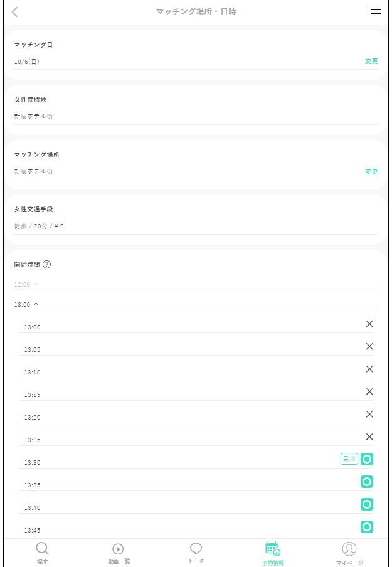
Task: Collapse the 13:00 time group
Action: [26, 304]
